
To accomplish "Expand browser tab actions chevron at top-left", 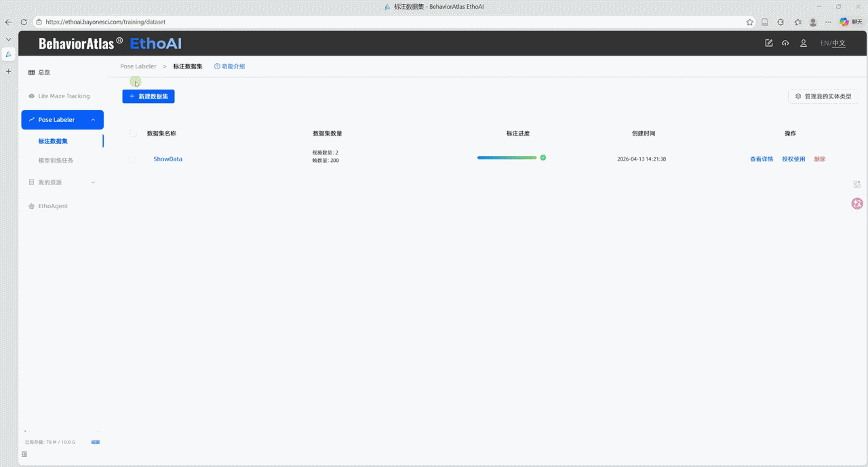I will (8, 39).
